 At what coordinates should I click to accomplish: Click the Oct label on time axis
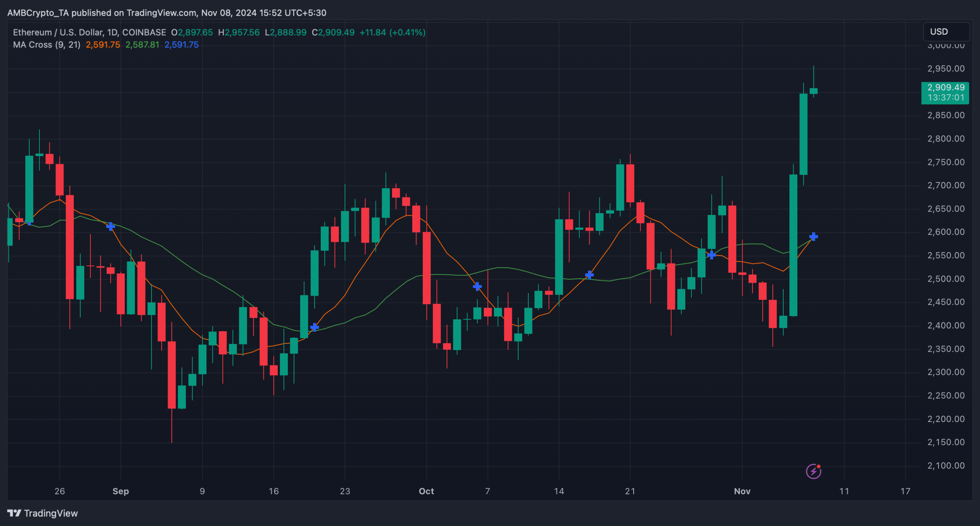[x=426, y=491]
